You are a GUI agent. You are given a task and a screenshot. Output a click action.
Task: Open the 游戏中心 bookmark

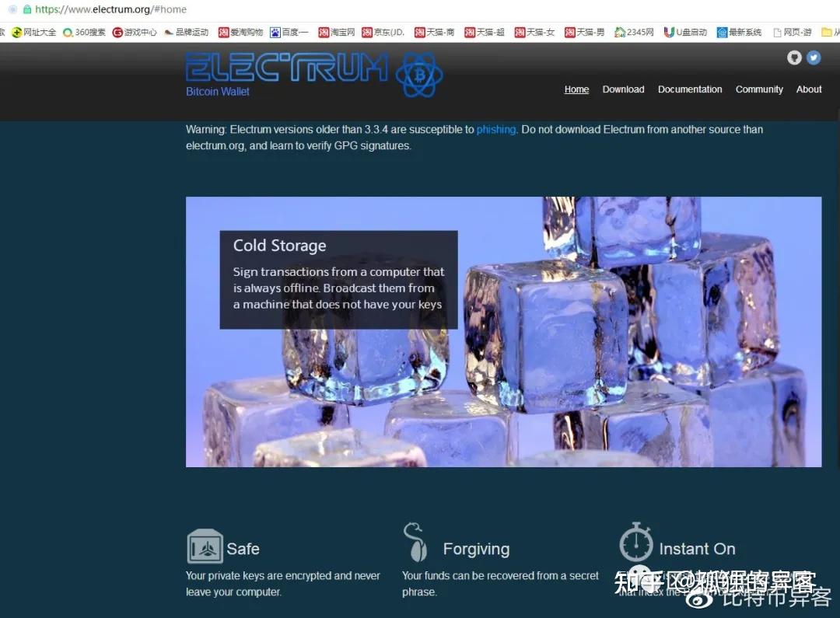click(135, 32)
